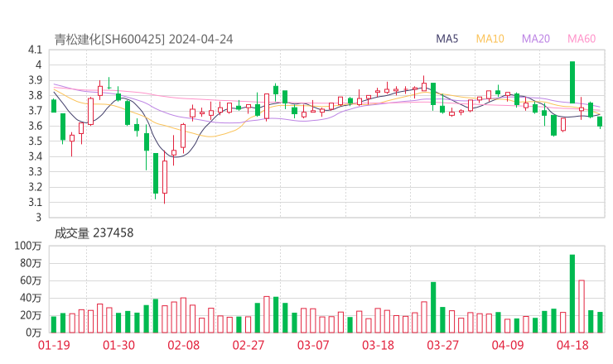Click the 0万 volume axis label

pos(33,333)
